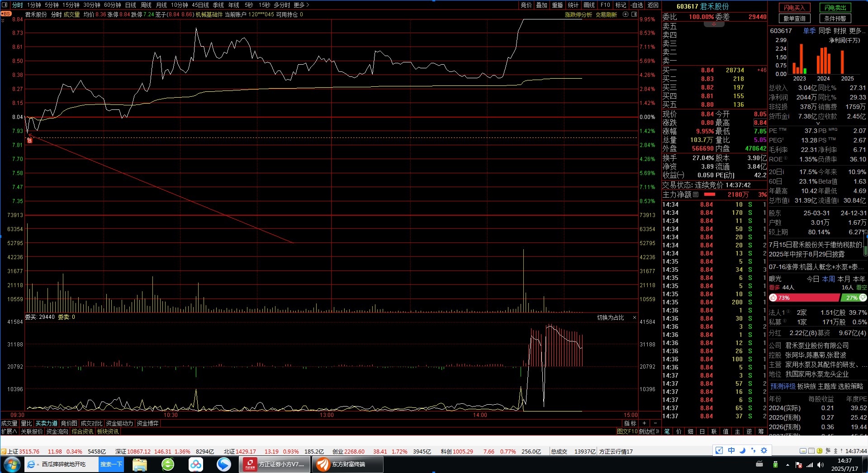Viewport: 868px width, 473px height.
Task: Toggle 图文F10 panel
Action: [x=627, y=431]
